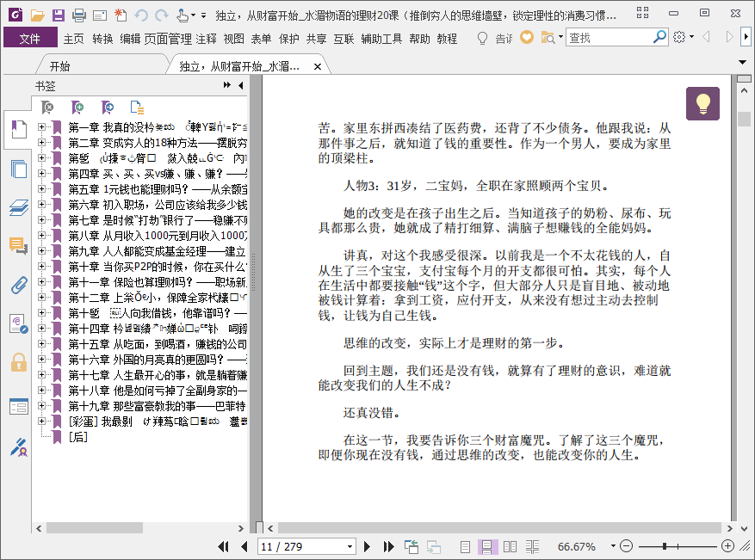The width and height of the screenshot is (755, 560).
Task: Open the 转换 ribbon tab
Action: click(x=102, y=39)
